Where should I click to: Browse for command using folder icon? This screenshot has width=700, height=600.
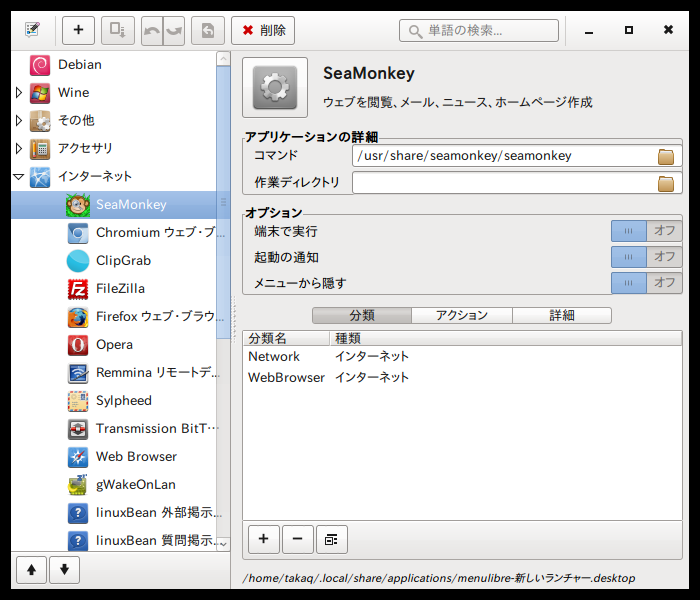(x=665, y=156)
